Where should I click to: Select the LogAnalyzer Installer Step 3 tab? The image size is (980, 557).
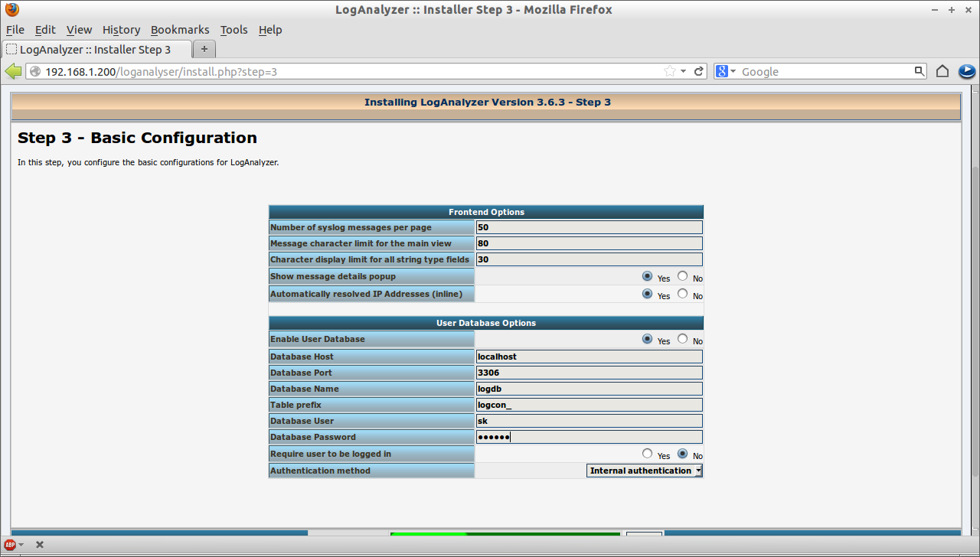tap(96, 49)
